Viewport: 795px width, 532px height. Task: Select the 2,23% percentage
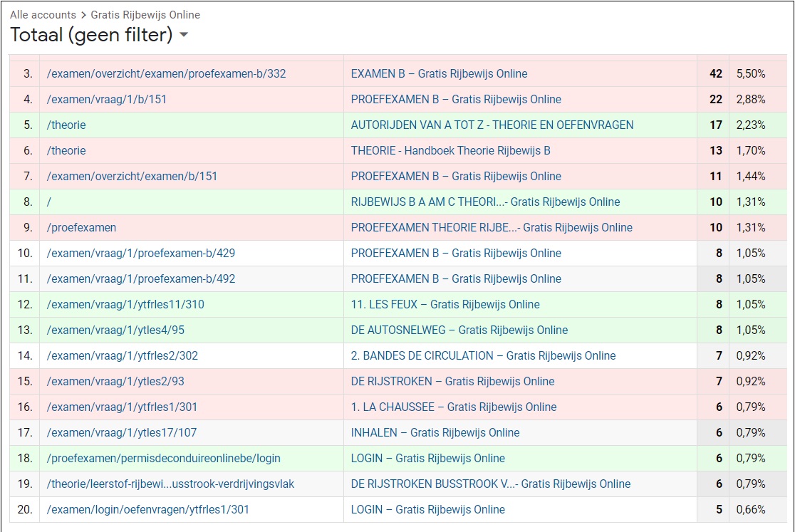coord(751,125)
